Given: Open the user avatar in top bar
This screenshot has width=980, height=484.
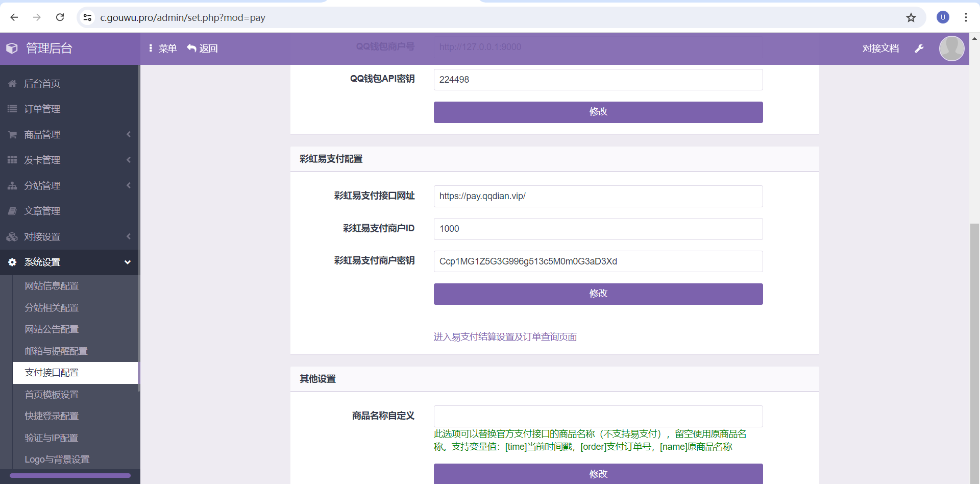Looking at the screenshot, I should coord(952,49).
